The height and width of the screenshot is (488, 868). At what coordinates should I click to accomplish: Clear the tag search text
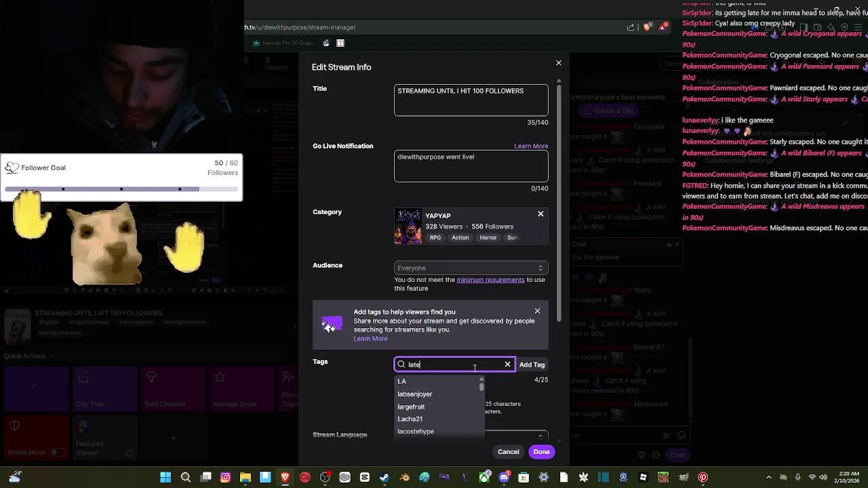(507, 365)
